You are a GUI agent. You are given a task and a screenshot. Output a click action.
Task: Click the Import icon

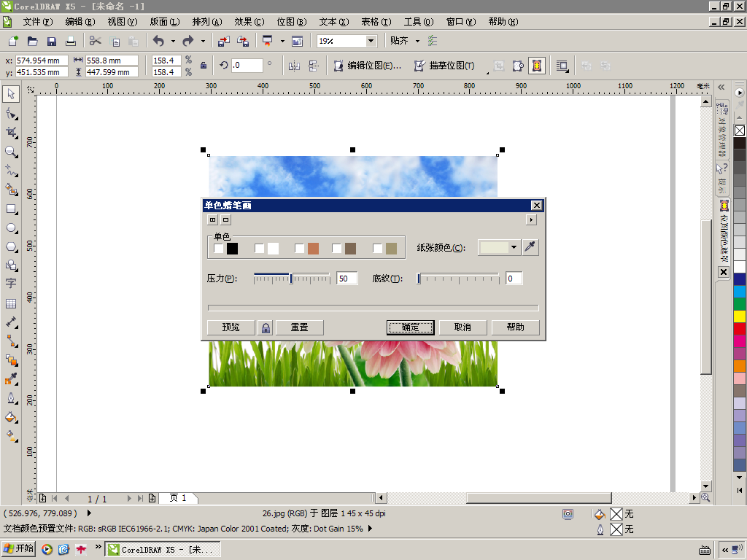(223, 41)
